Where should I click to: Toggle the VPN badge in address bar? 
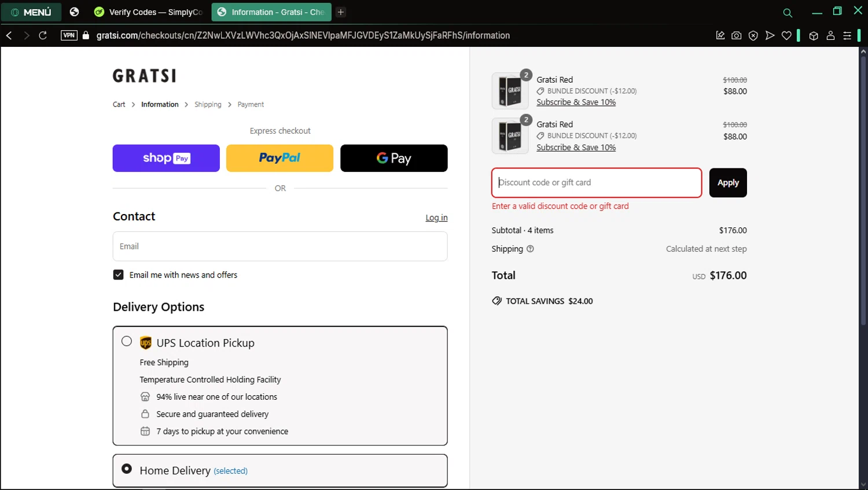pyautogui.click(x=69, y=35)
